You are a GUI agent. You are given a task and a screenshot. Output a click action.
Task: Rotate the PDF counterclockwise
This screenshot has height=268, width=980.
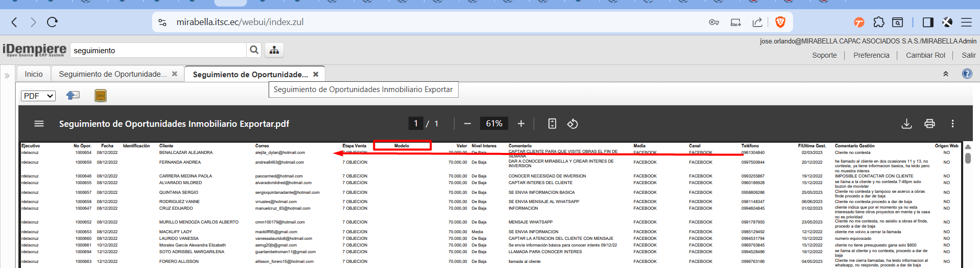pyautogui.click(x=572, y=124)
